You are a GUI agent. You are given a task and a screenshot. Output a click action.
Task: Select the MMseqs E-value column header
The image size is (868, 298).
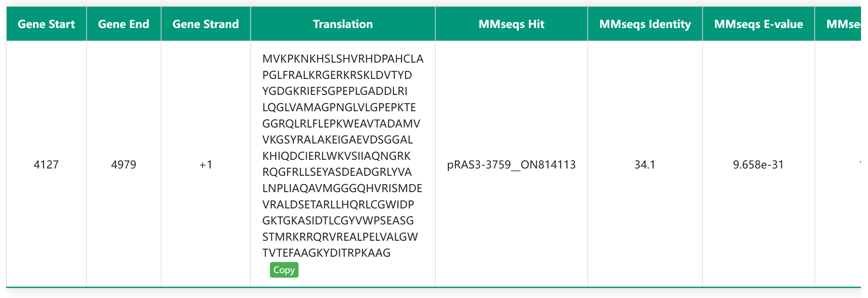(759, 24)
